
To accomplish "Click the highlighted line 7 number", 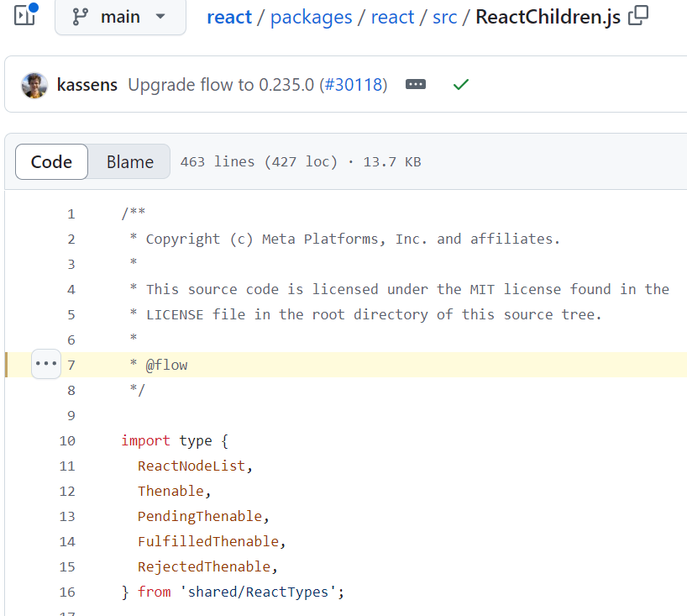I will (71, 364).
